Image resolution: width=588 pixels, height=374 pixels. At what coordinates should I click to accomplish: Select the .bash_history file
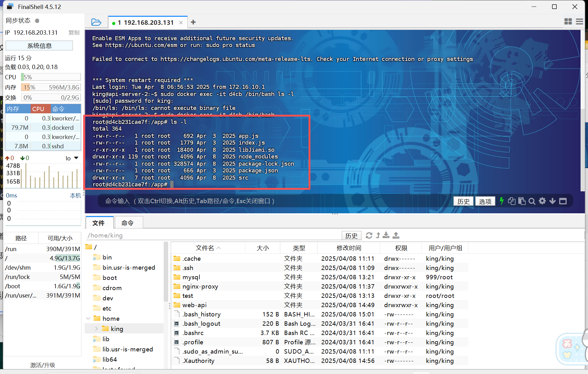click(319, 314)
